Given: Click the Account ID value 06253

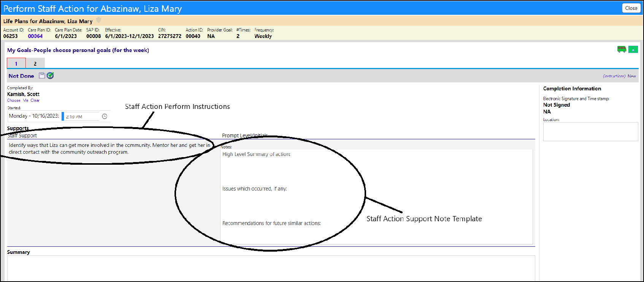Looking at the screenshot, I should (10, 36).
